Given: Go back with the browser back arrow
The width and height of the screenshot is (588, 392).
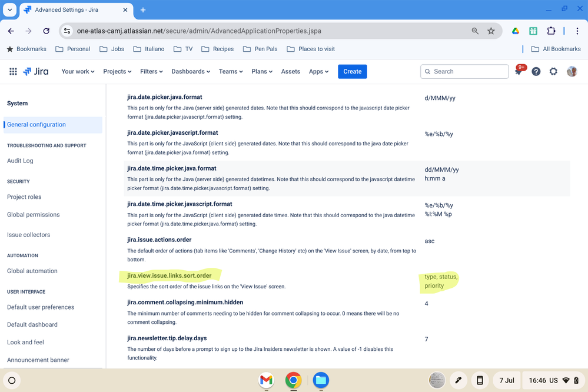Looking at the screenshot, I should click(11, 31).
